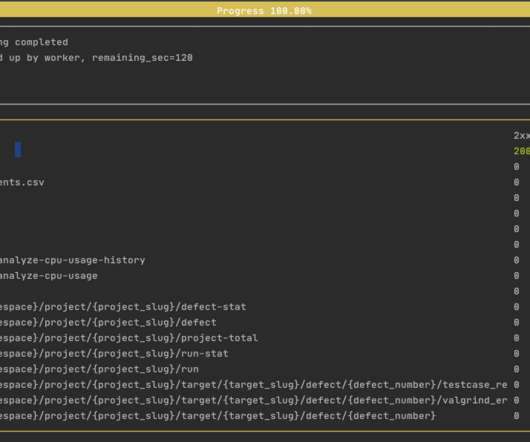Click the zero count beside defect-stat row
This screenshot has height=442, width=530.
point(516,306)
